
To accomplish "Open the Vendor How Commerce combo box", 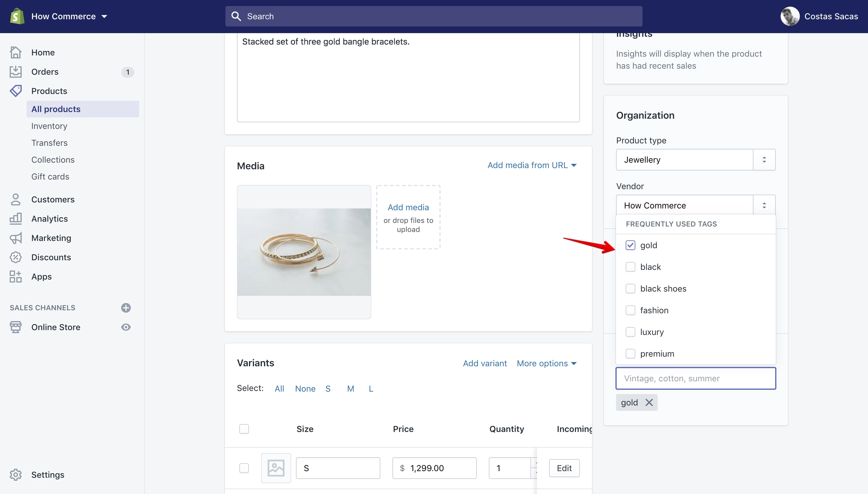I will point(684,205).
